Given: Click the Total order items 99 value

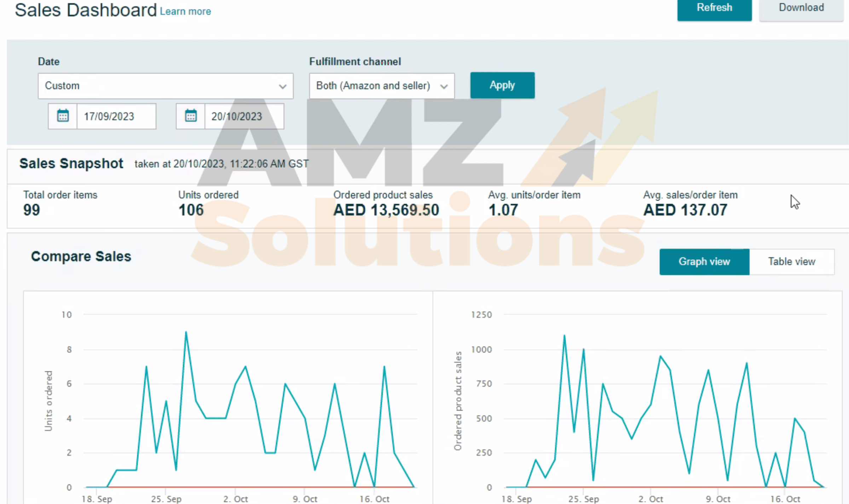Looking at the screenshot, I should tap(31, 210).
